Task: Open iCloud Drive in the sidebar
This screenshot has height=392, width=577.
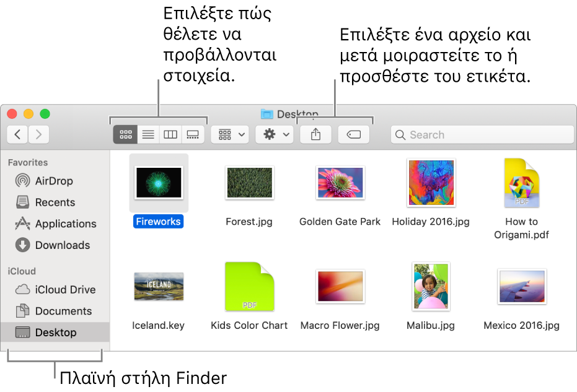Action: pyautogui.click(x=55, y=290)
